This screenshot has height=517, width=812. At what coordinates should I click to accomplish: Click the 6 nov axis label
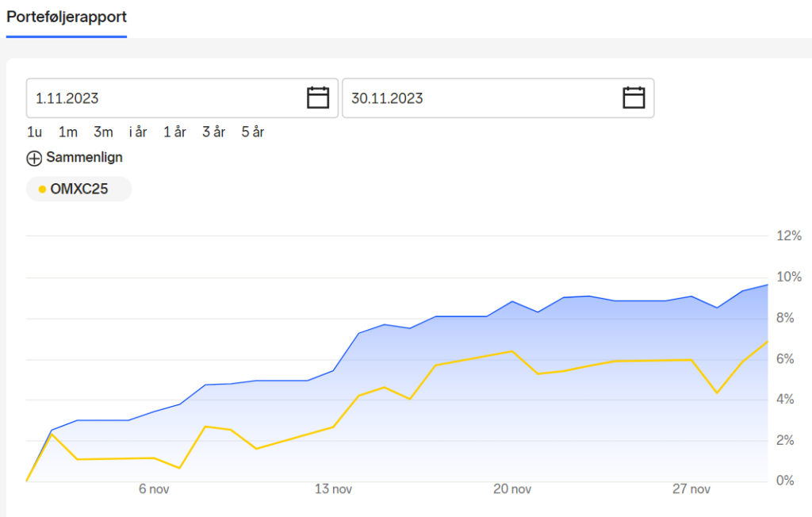[x=154, y=489]
